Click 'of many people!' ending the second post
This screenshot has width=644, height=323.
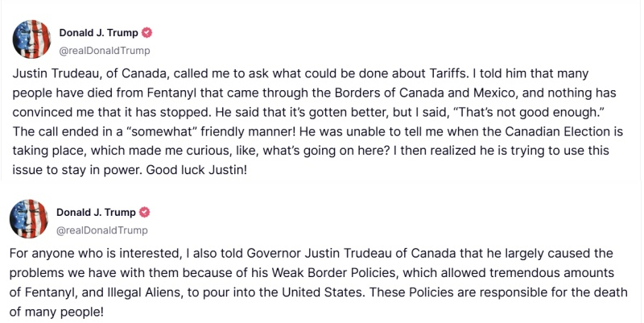(x=56, y=313)
